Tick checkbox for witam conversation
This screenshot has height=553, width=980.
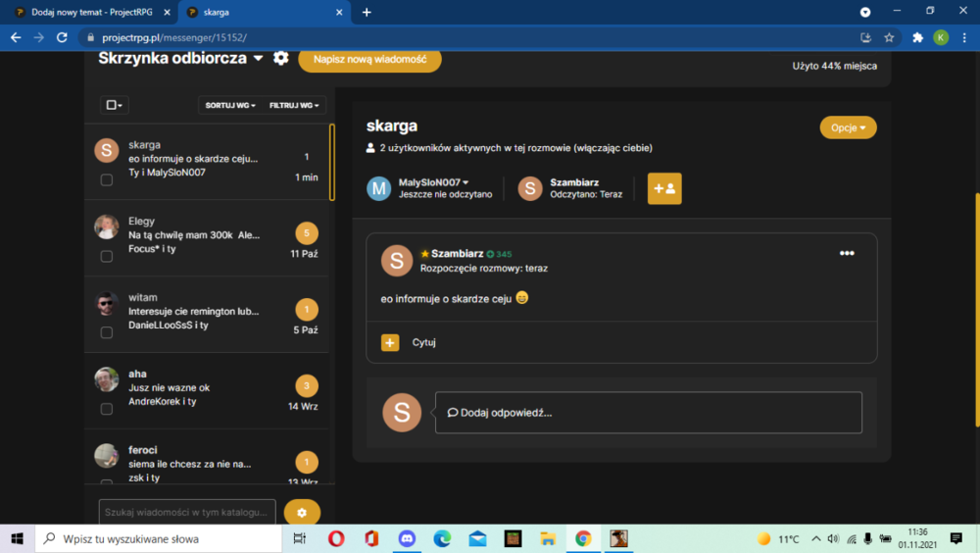point(107,332)
